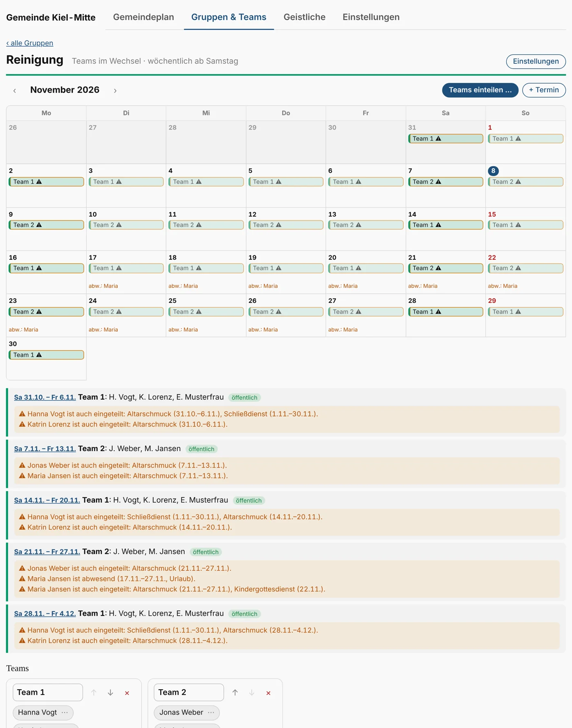This screenshot has width=572, height=728.
Task: Open Hanna Vogt member options dots
Action: click(x=65, y=712)
